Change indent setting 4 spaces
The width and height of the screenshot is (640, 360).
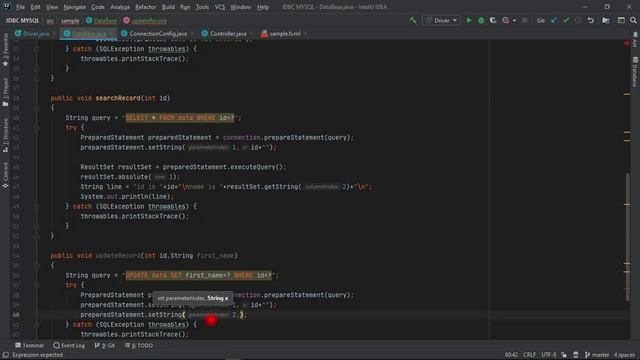pyautogui.click(x=624, y=355)
